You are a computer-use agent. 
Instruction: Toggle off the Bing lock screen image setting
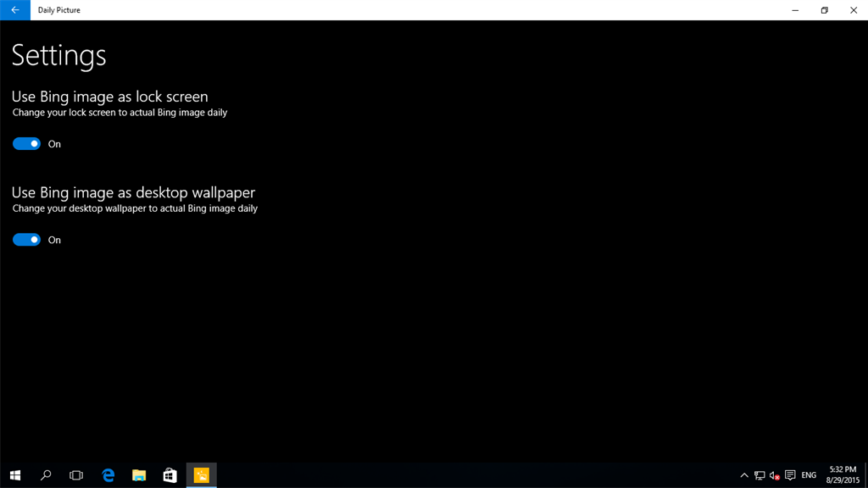[x=25, y=143]
